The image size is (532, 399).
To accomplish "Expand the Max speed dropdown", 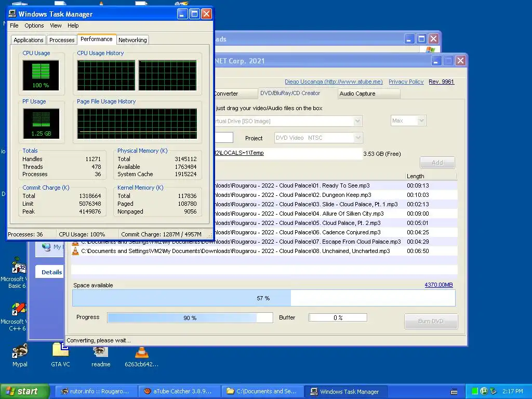I will [421, 121].
